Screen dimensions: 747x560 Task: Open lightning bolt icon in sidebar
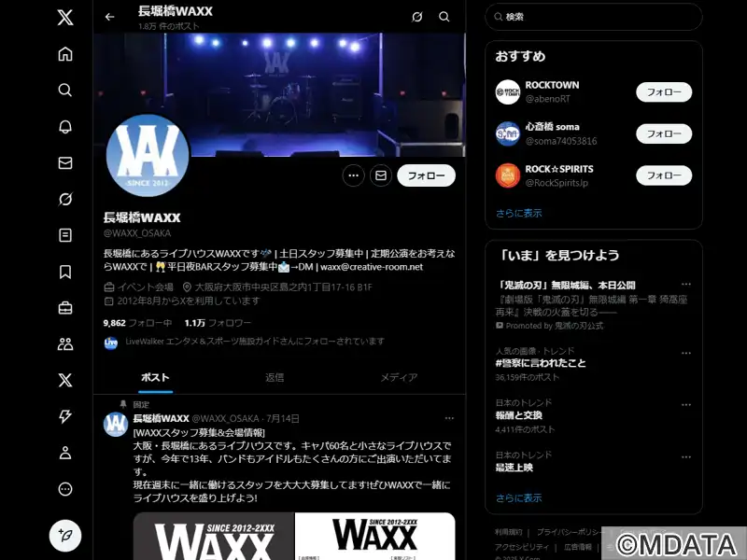coord(65,416)
